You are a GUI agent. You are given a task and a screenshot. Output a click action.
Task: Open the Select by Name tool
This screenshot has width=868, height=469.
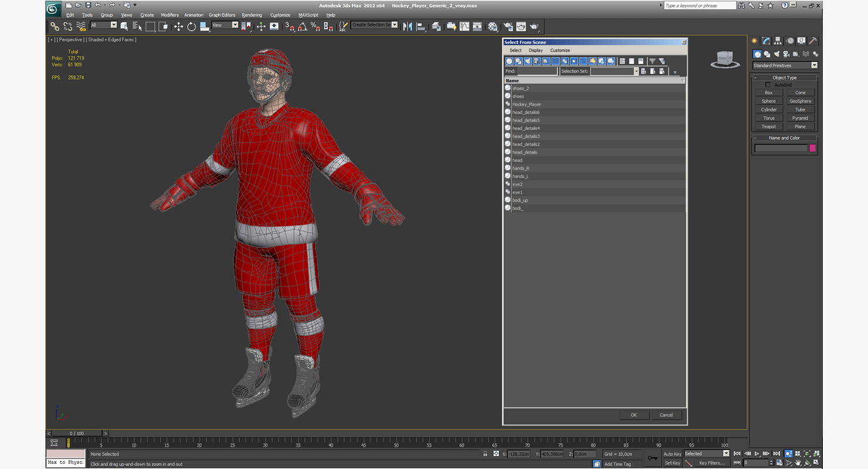pos(137,26)
